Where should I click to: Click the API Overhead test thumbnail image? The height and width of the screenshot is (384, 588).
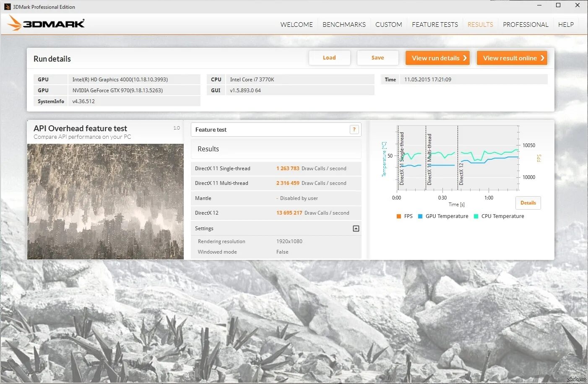pos(105,202)
